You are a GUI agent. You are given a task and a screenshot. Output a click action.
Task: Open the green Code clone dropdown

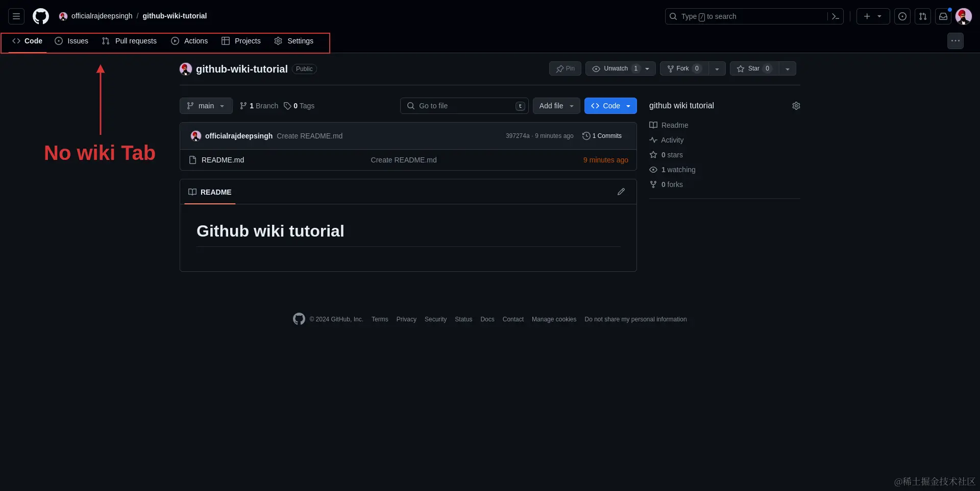tap(610, 106)
